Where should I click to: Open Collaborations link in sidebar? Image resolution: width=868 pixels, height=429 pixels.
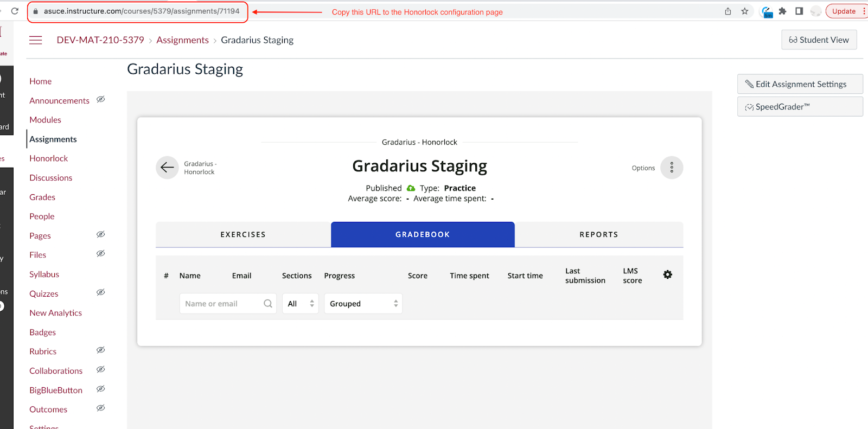56,371
